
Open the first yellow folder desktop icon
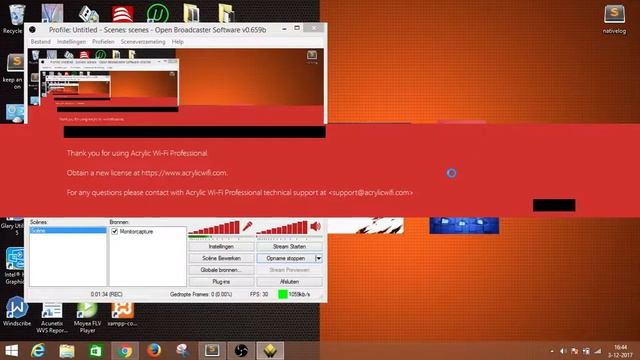coord(191,13)
